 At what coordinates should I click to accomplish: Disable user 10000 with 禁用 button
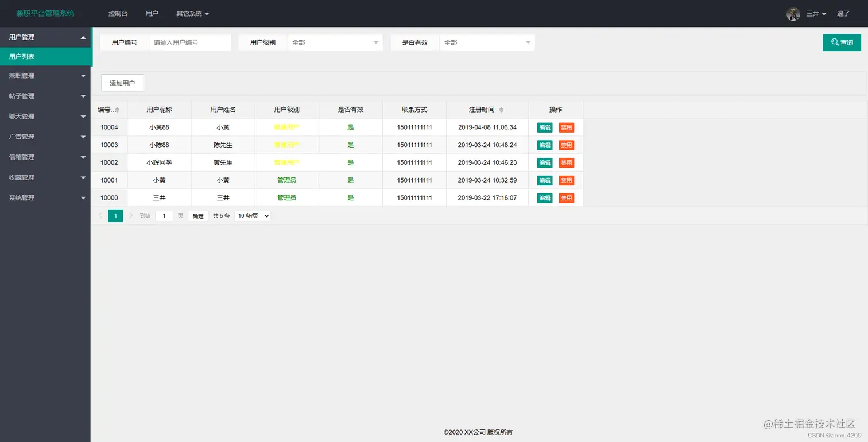(x=567, y=198)
